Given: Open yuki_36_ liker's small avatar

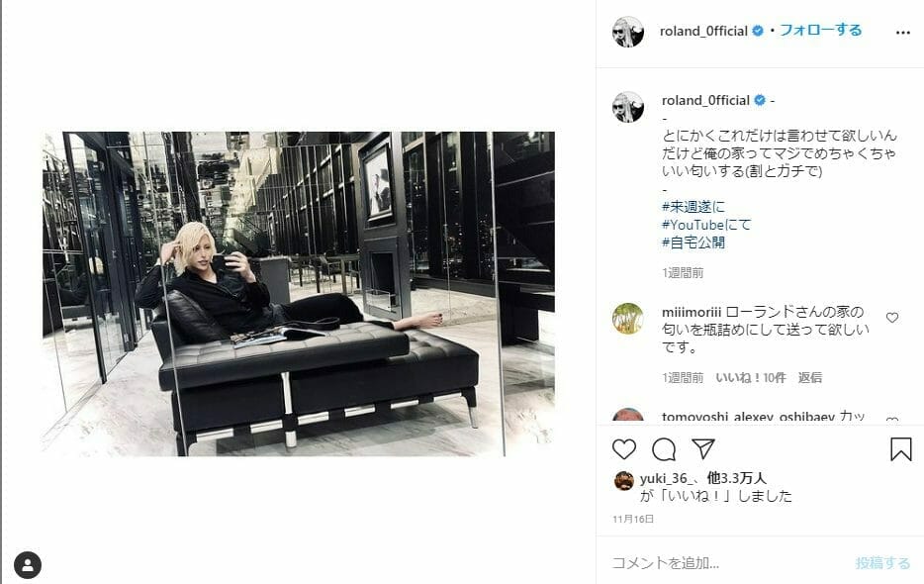Looking at the screenshot, I should tap(623, 481).
